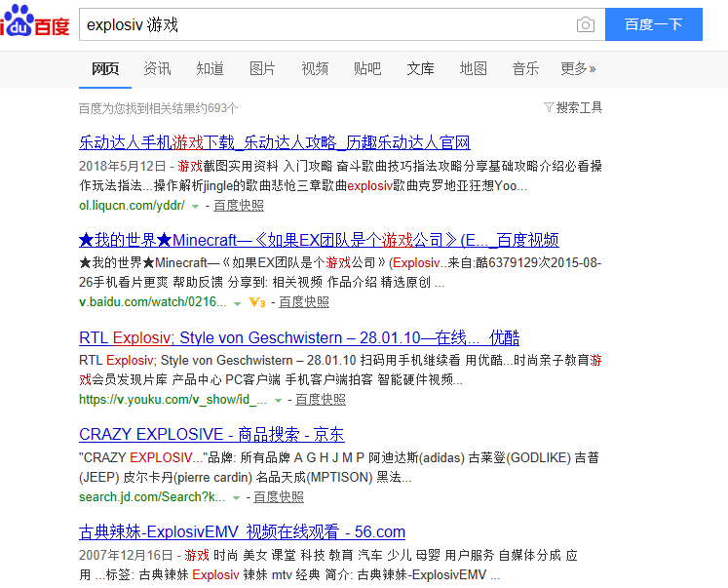Select the 网页 tab
728x588 pixels.
coord(105,68)
